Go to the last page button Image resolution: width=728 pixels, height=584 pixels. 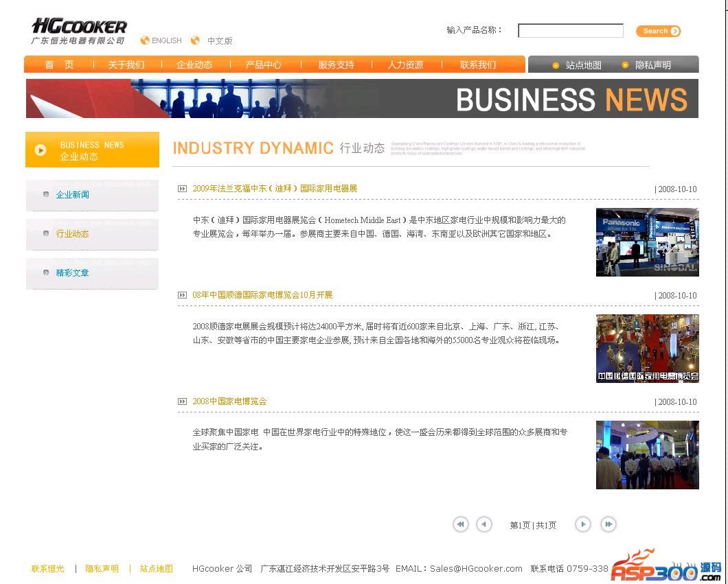pos(608,524)
